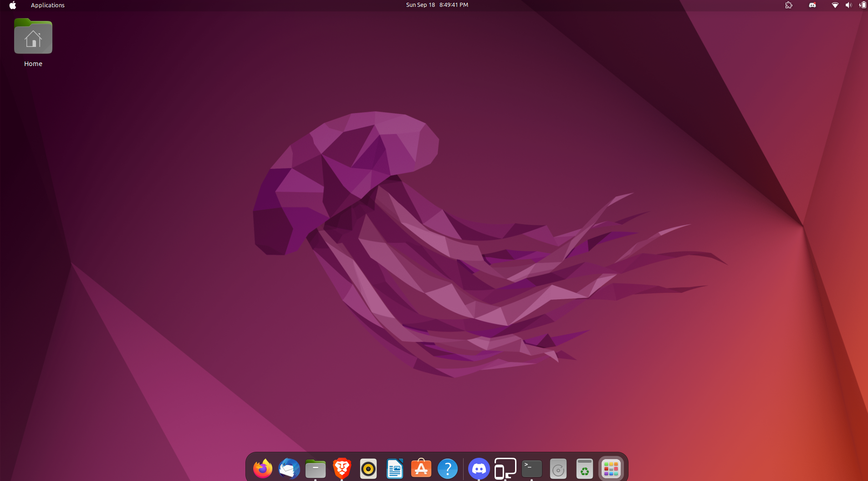Click the Apple logo menu
This screenshot has width=868, height=481.
13,5
